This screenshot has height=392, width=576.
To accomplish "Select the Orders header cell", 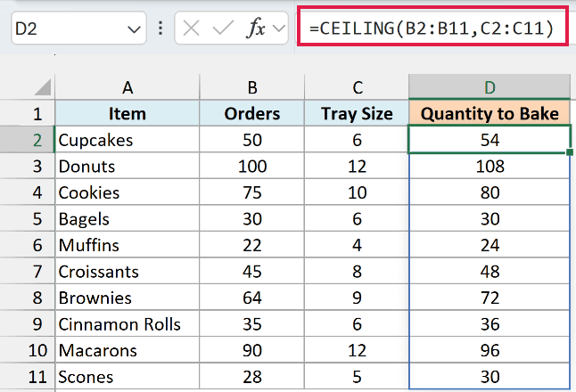I will (252, 113).
